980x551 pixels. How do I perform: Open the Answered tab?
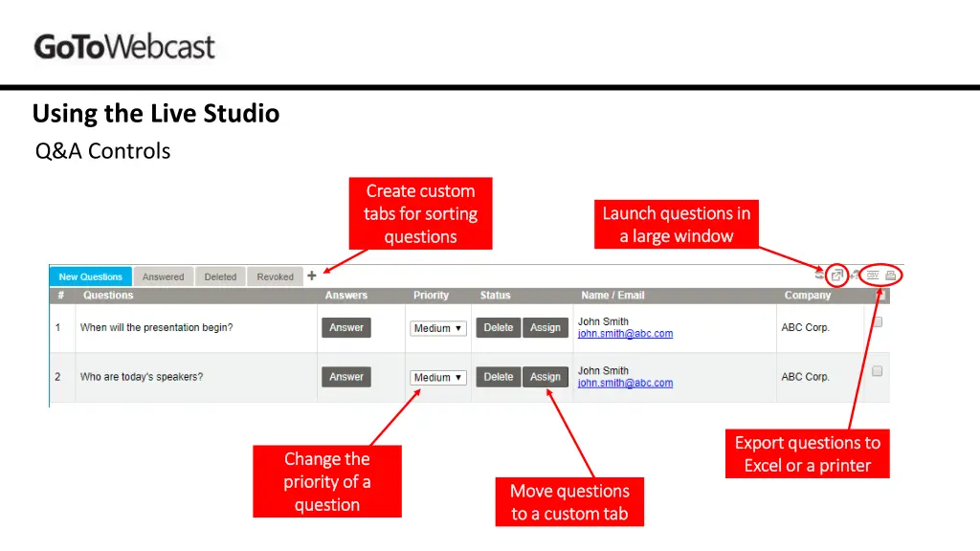163,276
